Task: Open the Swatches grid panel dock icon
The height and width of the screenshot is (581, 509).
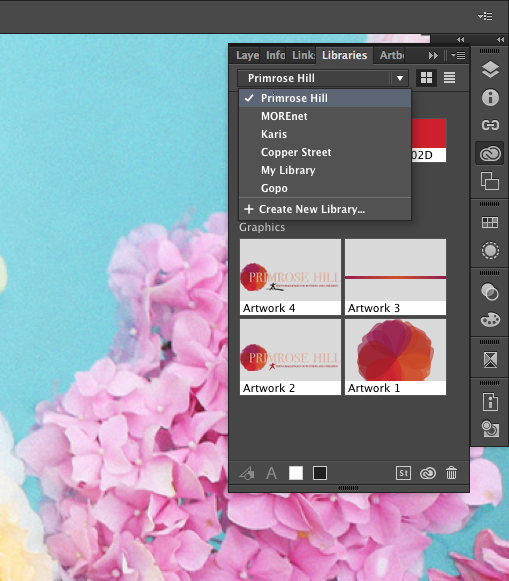Action: (490, 222)
